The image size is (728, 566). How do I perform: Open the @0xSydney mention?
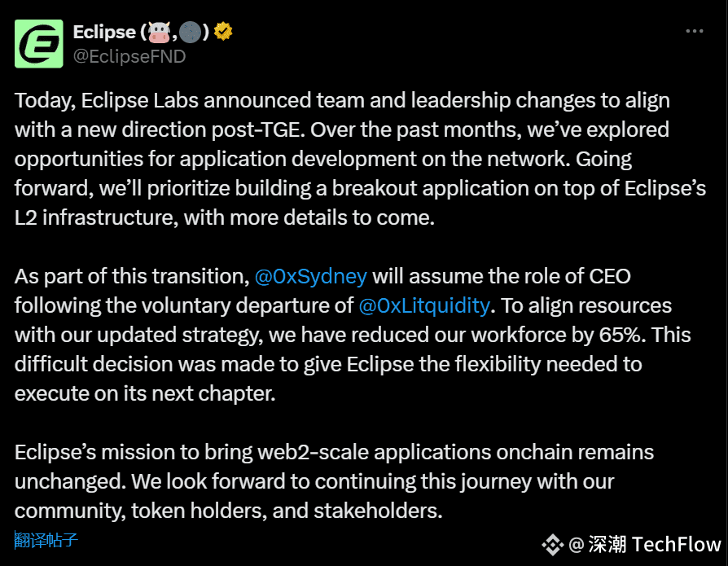[x=310, y=276]
